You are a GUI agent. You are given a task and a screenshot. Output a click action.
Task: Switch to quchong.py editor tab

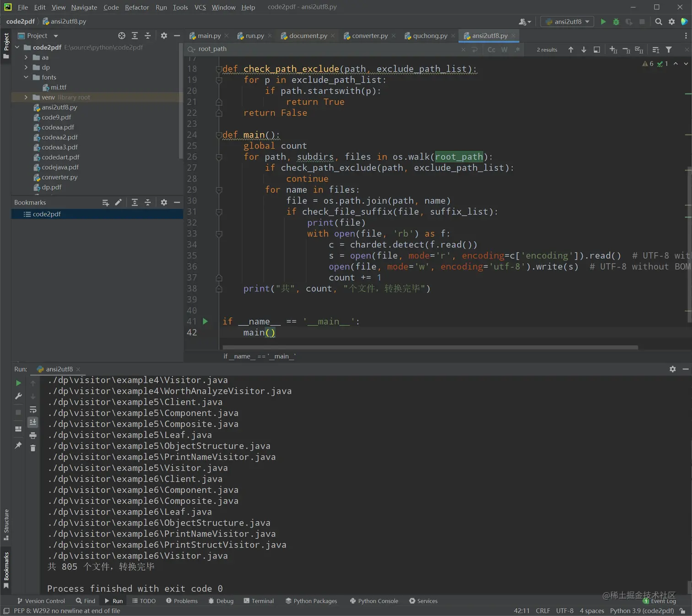point(430,36)
